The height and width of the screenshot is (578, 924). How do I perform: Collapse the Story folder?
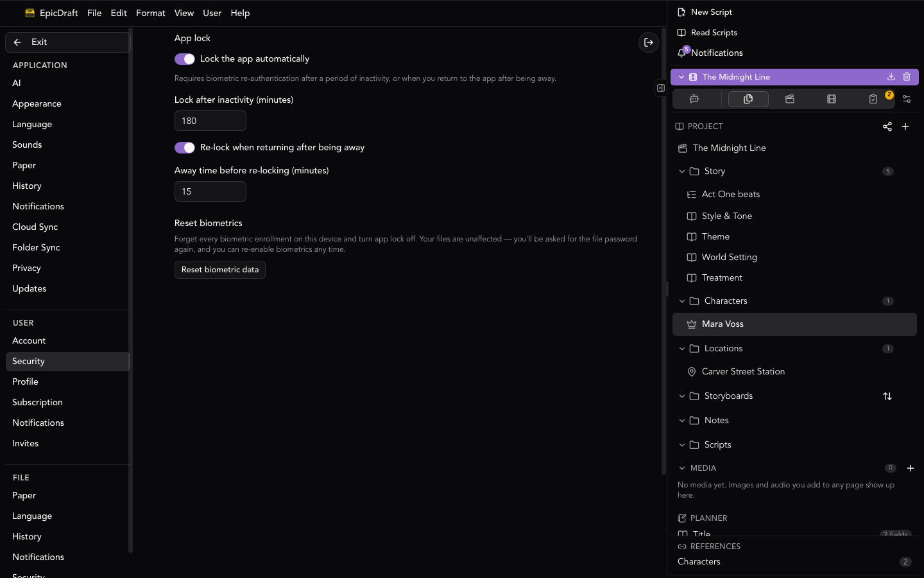(682, 171)
